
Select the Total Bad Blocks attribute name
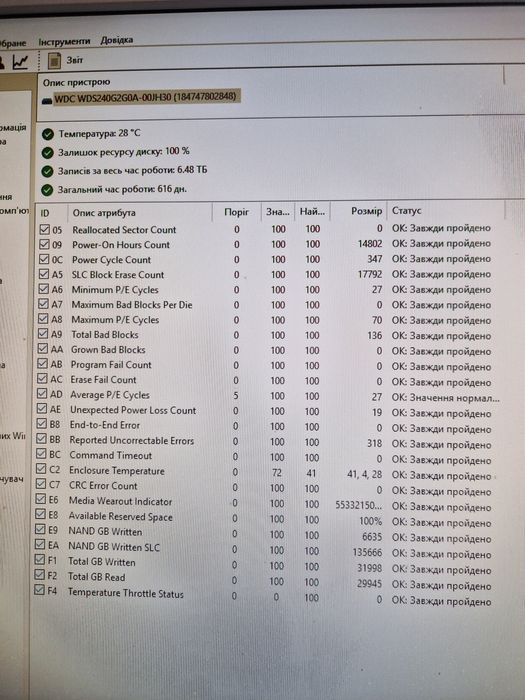click(105, 334)
